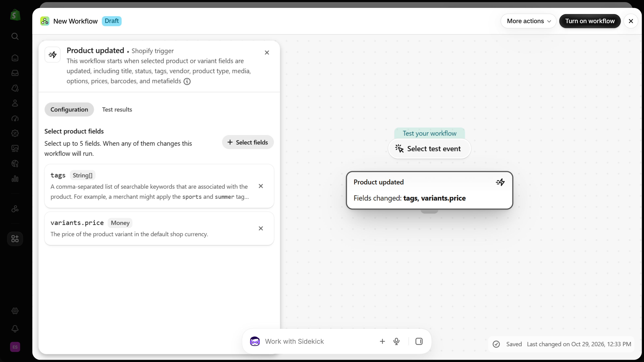Viewport: 644px width, 362px height.
Task: Toggle the Sidekick side panel icon
Action: (419, 341)
